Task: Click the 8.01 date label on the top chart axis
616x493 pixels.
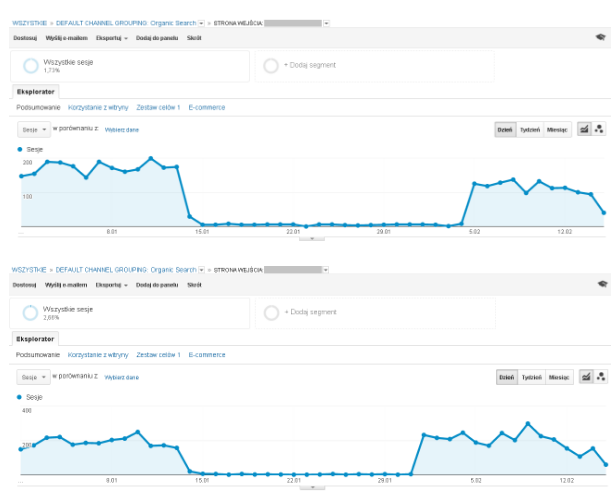Action: (x=112, y=232)
